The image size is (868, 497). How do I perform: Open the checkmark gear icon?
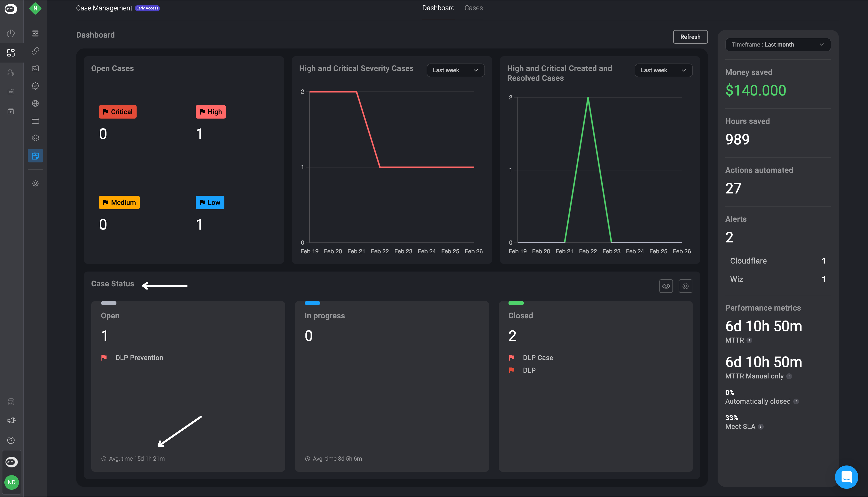coord(35,86)
